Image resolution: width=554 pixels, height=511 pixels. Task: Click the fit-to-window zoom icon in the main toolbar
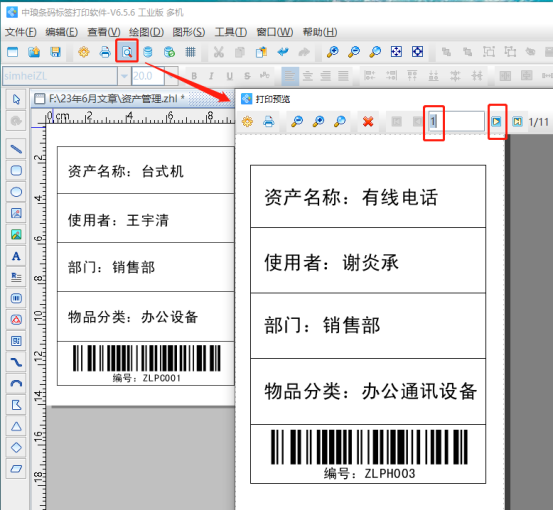[x=396, y=52]
